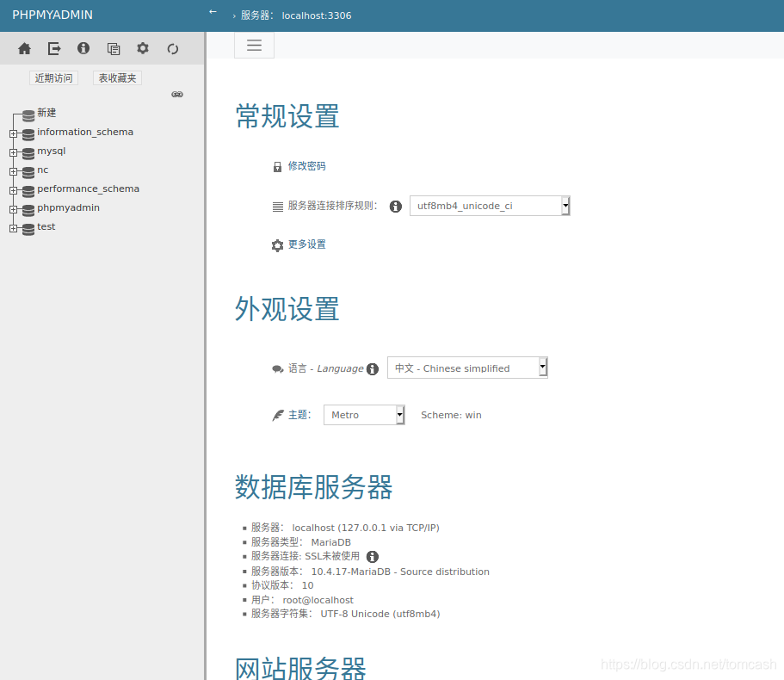This screenshot has width=784, height=680.
Task: Click the log out icon
Action: [x=54, y=48]
